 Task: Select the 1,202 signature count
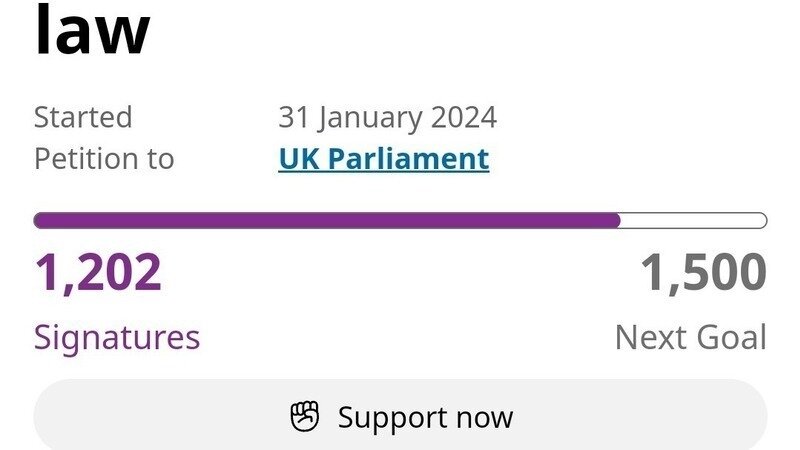(98, 274)
